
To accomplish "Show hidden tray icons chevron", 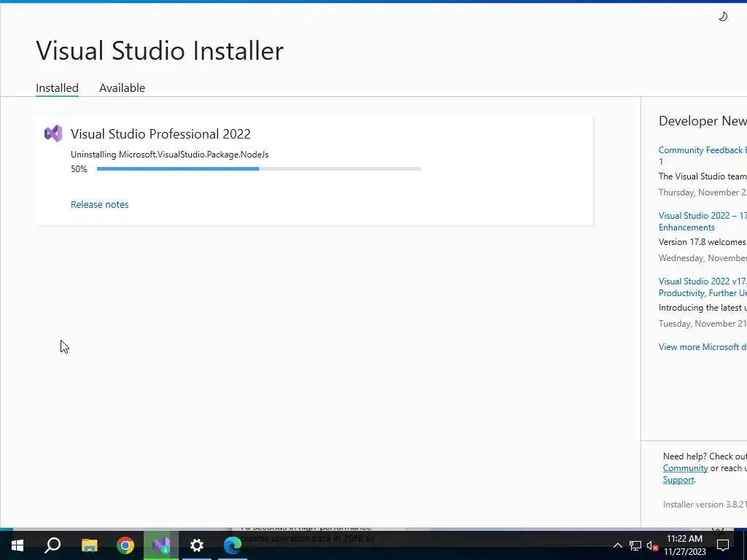I will (x=617, y=545).
